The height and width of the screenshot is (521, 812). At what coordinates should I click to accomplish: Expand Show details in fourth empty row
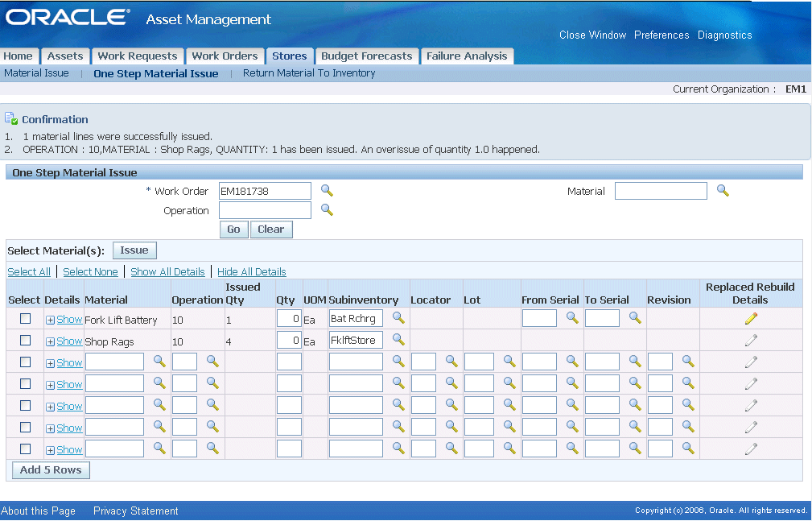[x=64, y=428]
